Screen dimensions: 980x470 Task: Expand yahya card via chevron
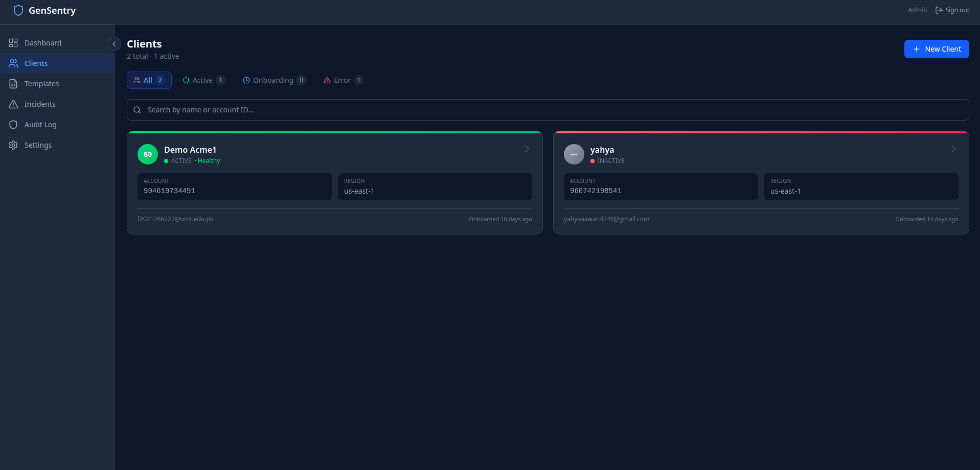tap(953, 149)
